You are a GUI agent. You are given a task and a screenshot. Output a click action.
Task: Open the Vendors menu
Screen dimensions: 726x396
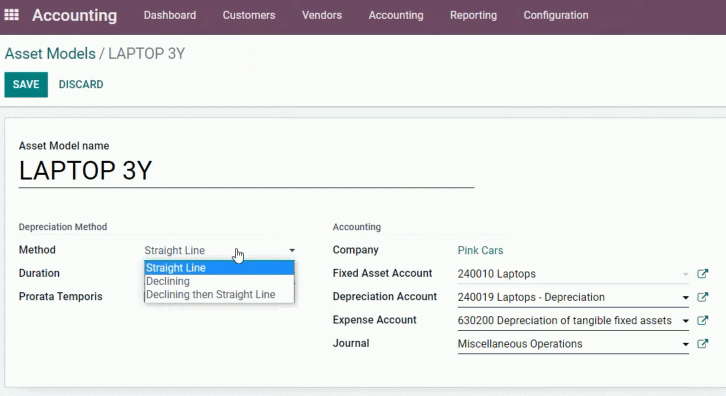pos(322,15)
